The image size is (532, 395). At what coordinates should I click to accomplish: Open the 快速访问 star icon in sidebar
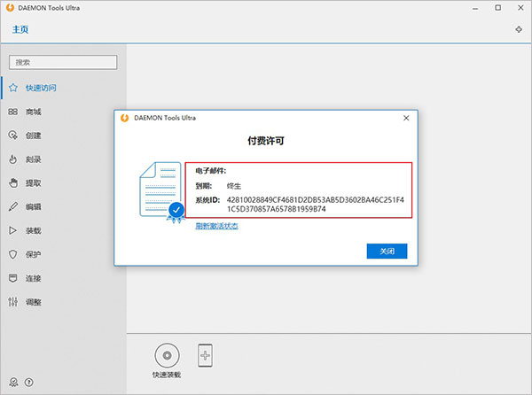(x=13, y=88)
